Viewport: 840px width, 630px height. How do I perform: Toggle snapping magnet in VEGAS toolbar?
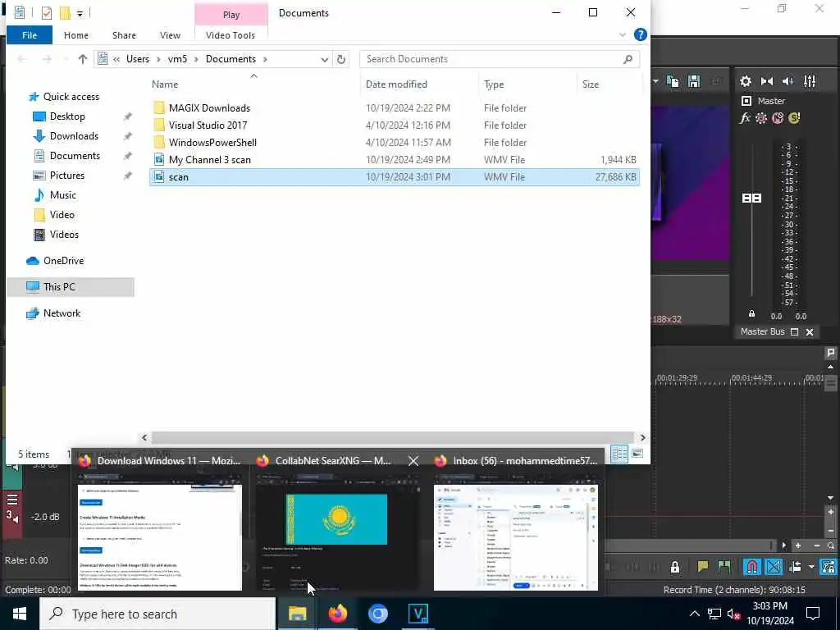click(x=752, y=567)
